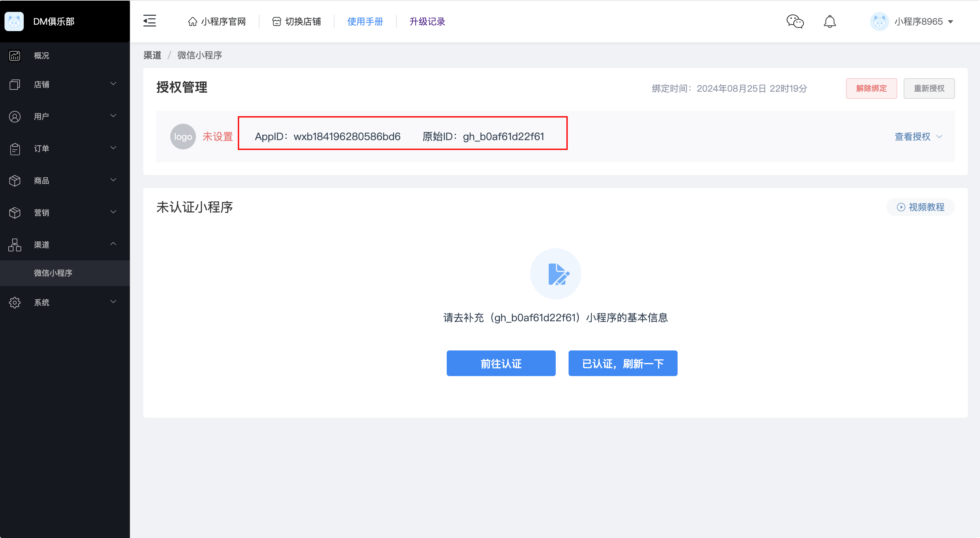Viewport: 980px width, 538px height.
Task: Open the 概况 overview sidebar item
Action: coord(42,55)
